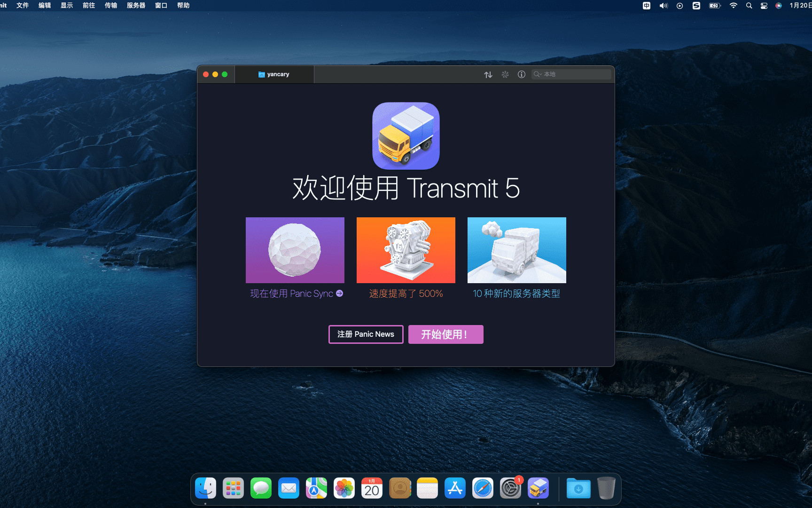The image size is (812, 508).
Task: Open the 传输 menu
Action: pyautogui.click(x=111, y=6)
